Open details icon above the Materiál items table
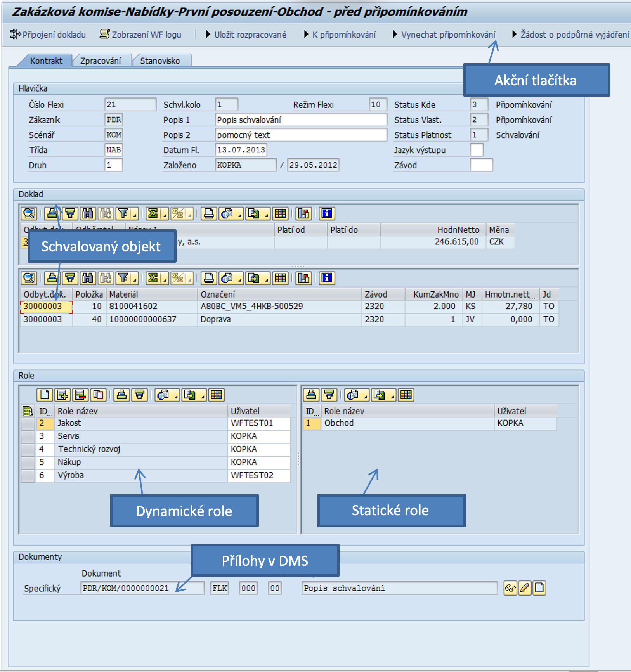This screenshot has height=672, width=631. point(29,278)
